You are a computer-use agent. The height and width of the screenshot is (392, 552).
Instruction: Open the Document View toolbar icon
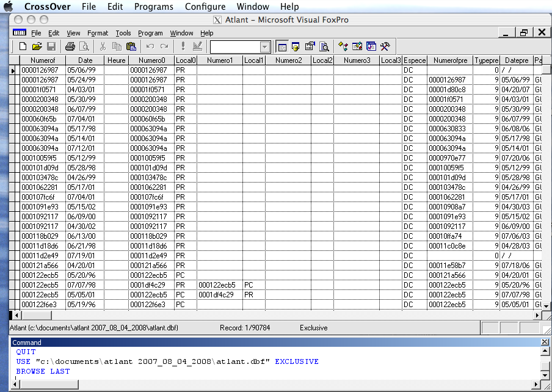[x=324, y=46]
